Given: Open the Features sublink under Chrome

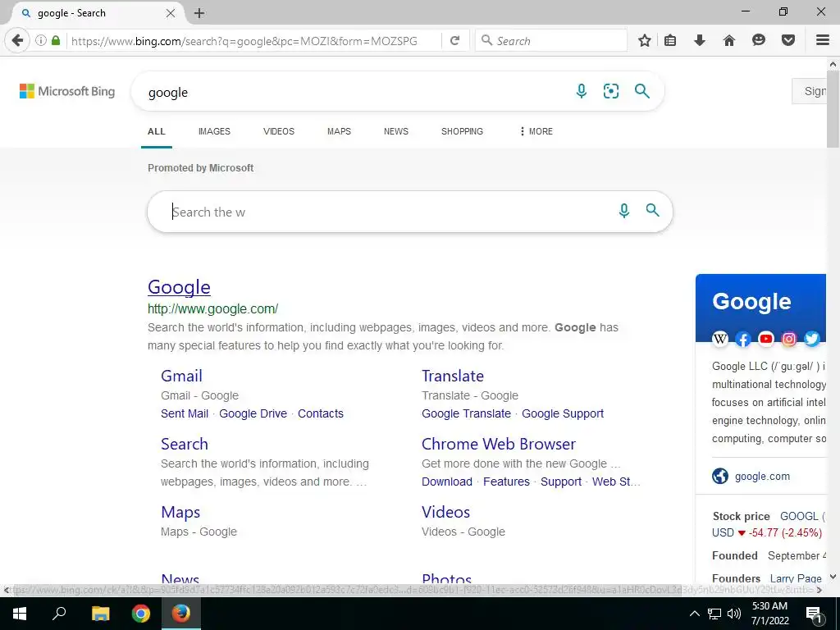Looking at the screenshot, I should 506,482.
